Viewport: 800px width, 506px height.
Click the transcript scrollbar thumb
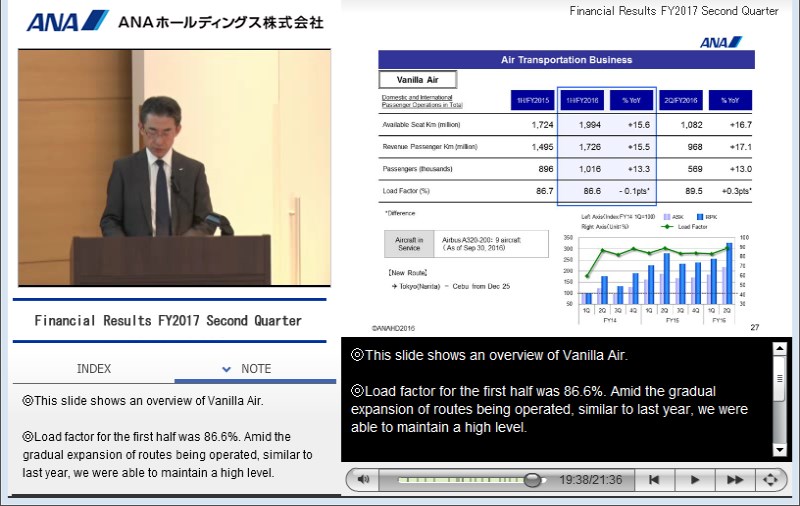[780, 378]
